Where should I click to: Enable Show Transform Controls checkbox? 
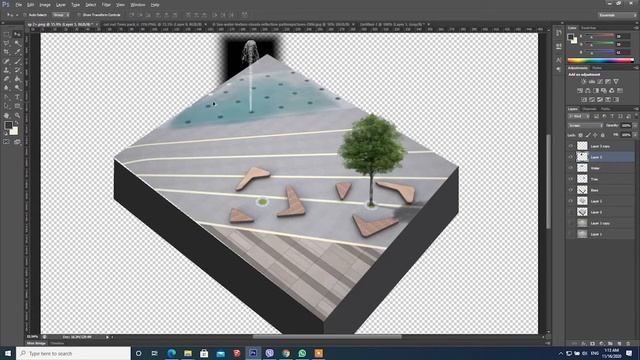coord(79,15)
